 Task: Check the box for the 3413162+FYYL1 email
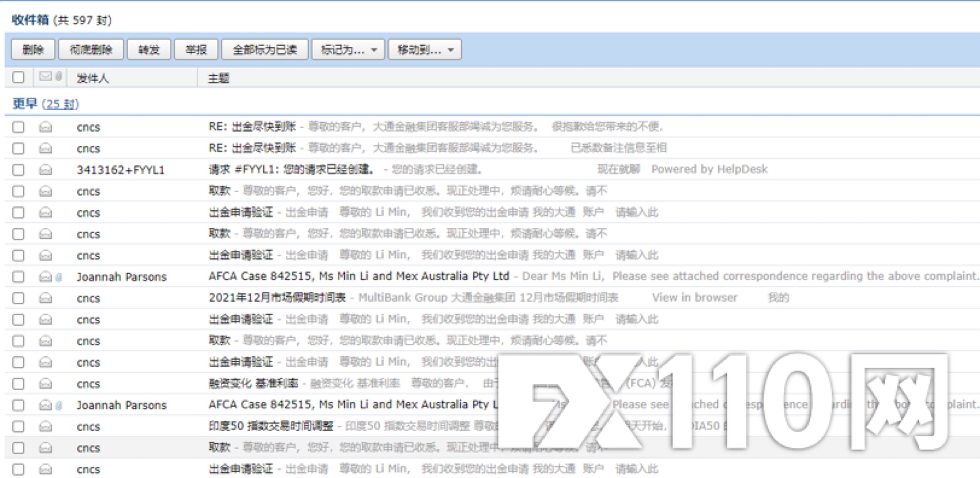tap(18, 170)
